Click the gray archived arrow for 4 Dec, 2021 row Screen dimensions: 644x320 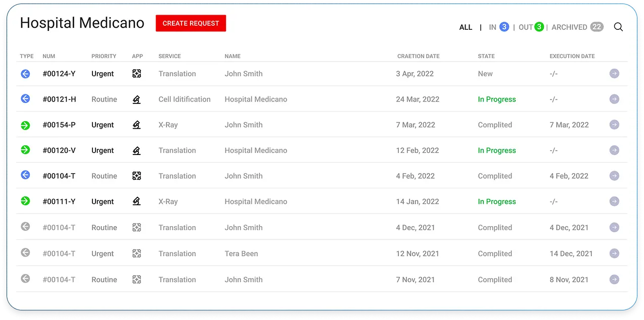coord(25,227)
